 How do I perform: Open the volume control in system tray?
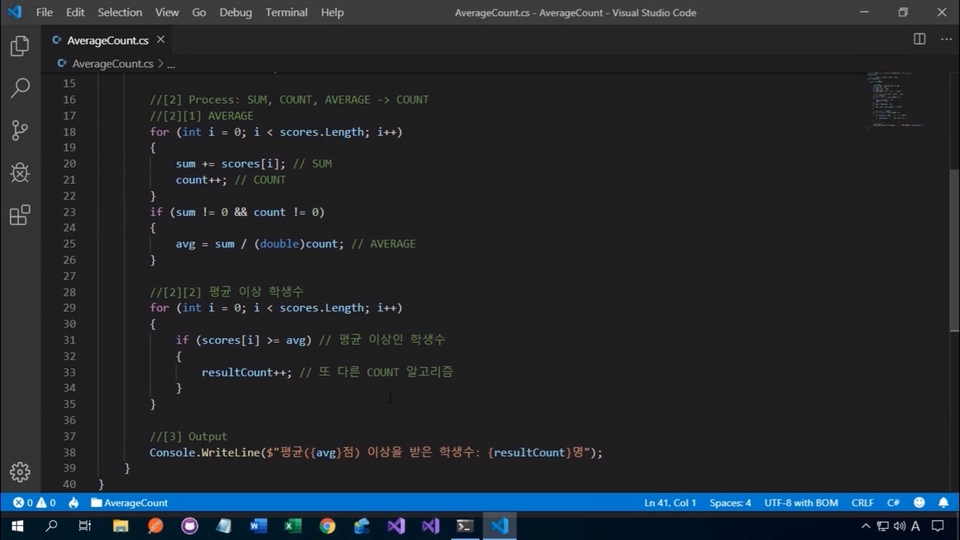(x=899, y=526)
